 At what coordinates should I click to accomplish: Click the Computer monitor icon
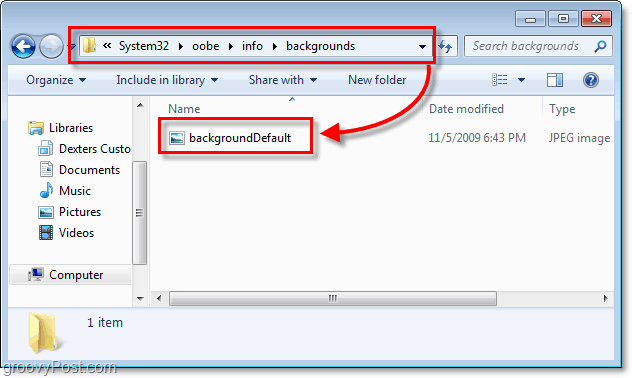(35, 275)
